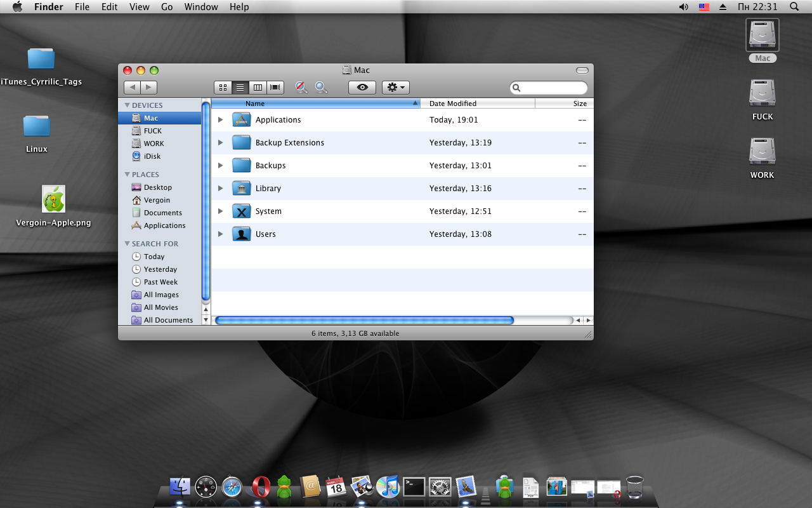Switch to Cover Flow view

click(x=275, y=88)
